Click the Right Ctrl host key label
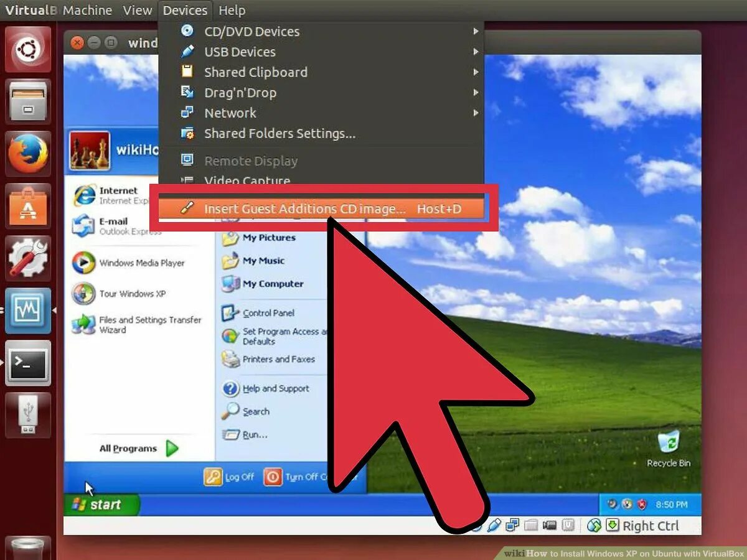Screen dimensions: 747x560 click(651, 526)
